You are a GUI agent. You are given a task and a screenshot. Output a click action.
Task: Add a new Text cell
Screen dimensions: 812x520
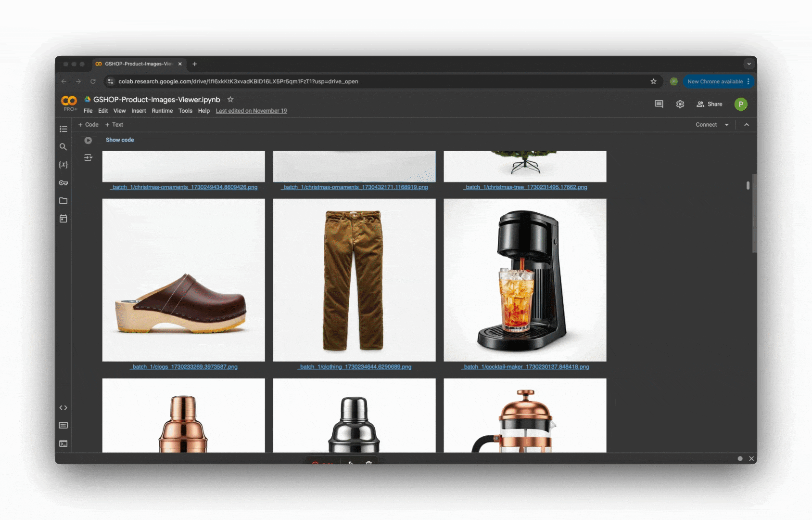(x=114, y=125)
